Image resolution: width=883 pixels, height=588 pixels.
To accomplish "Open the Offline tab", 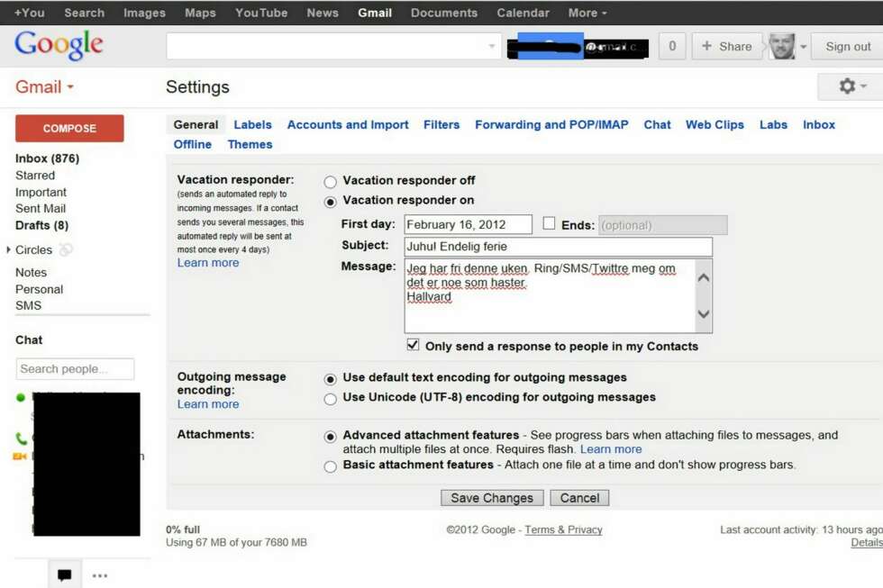I will tap(193, 145).
